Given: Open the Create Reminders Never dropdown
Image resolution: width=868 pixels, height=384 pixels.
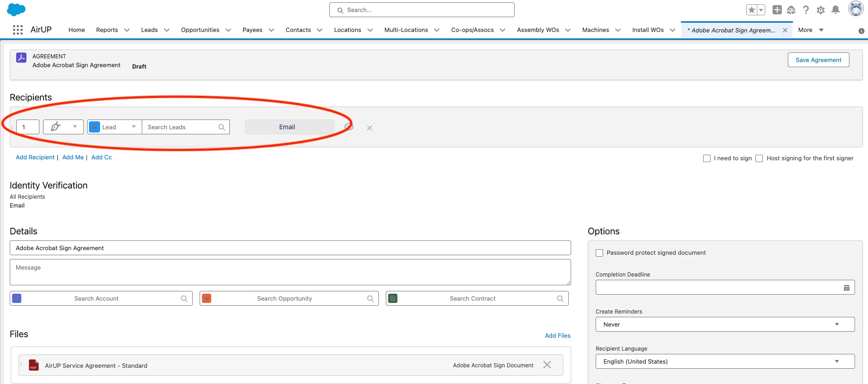Looking at the screenshot, I should 725,324.
